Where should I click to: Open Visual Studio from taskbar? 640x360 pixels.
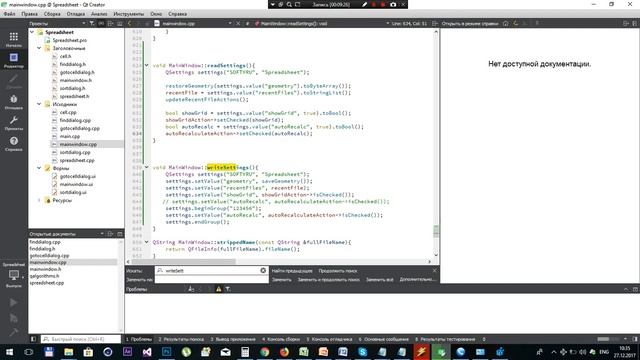tap(147, 351)
